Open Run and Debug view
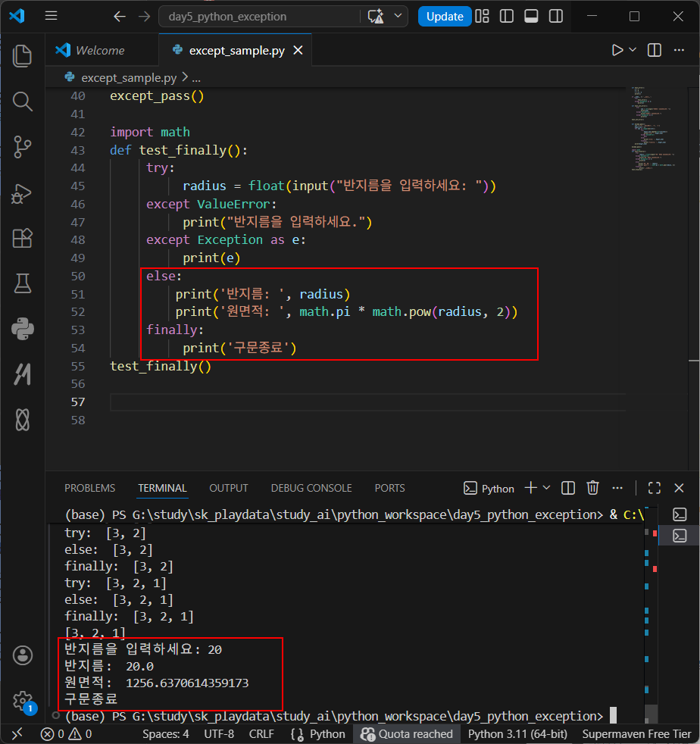The height and width of the screenshot is (744, 700). pyautogui.click(x=22, y=193)
